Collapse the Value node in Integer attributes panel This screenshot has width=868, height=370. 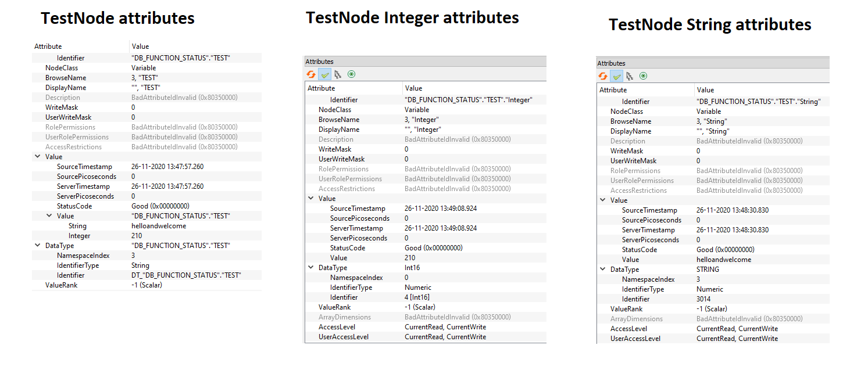tap(311, 199)
